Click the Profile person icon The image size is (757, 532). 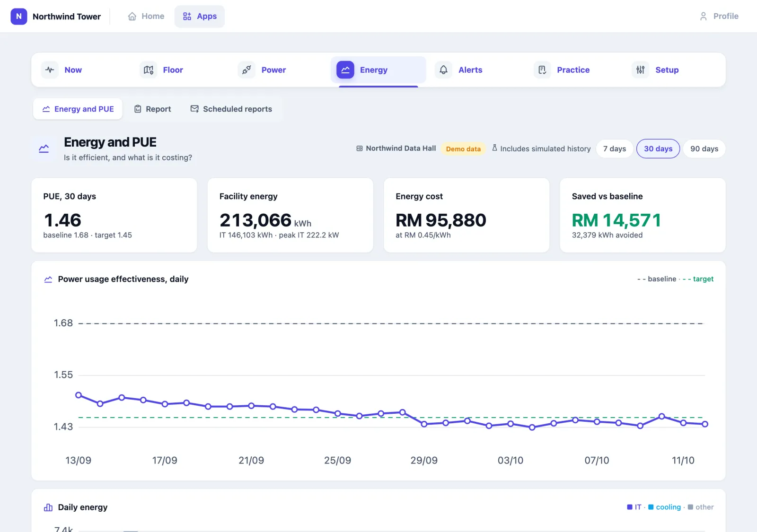click(x=704, y=17)
